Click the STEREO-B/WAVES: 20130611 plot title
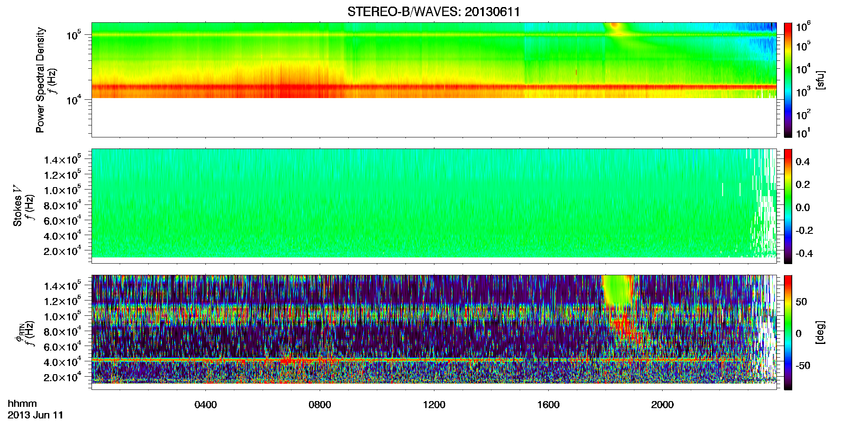The image size is (868, 447). (x=434, y=12)
